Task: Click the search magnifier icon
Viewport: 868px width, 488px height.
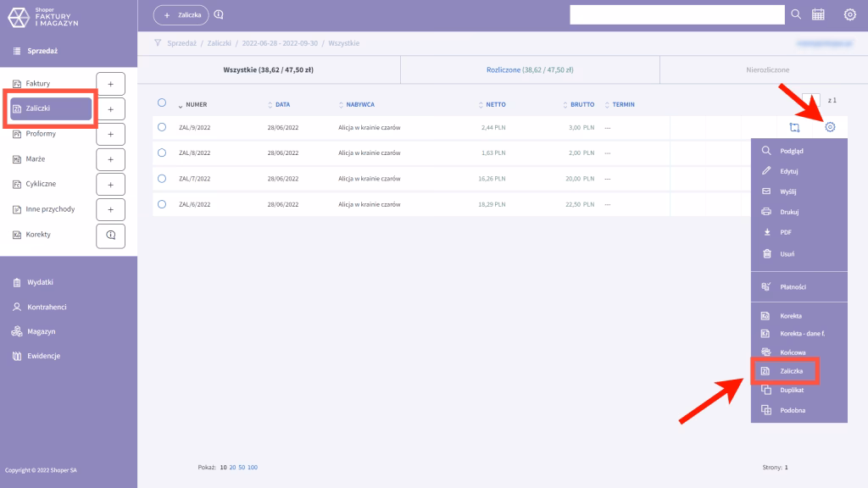Action: (x=796, y=14)
